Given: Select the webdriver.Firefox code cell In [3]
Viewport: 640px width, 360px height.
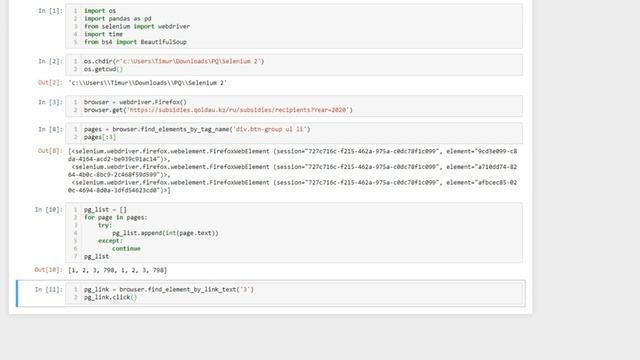Looking at the screenshot, I should [294, 106].
